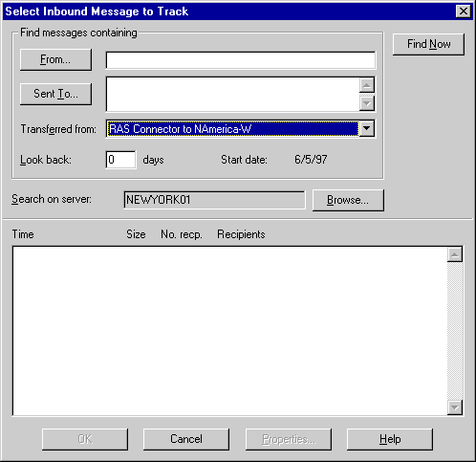Click the results list scroll up arrow

[455, 254]
